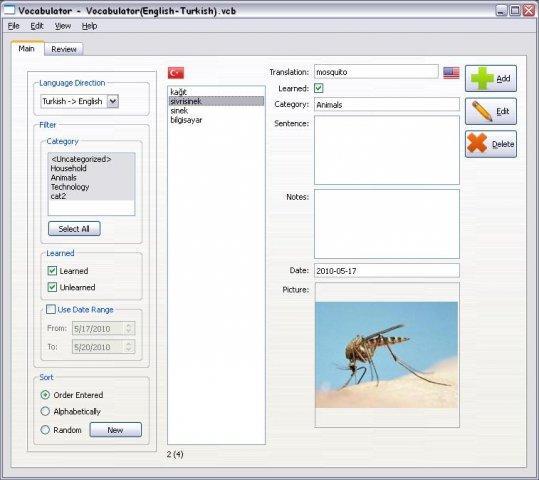Select the word kağıt in list

216,92
